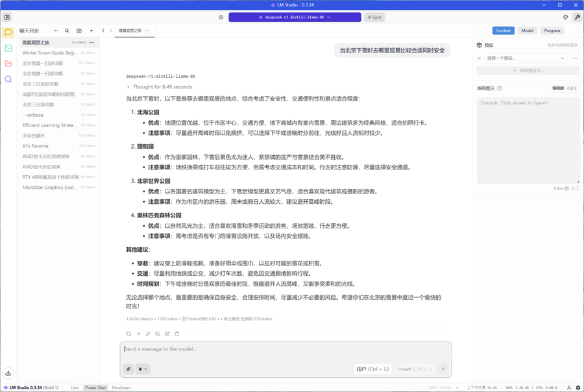Delete the message using trash icon
584x392 pixels.
pos(177,334)
